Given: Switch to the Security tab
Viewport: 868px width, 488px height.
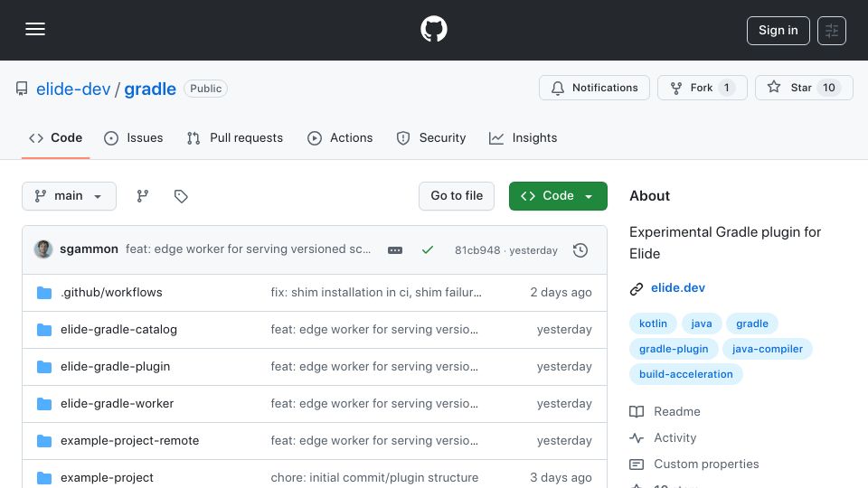Looking at the screenshot, I should click(431, 137).
